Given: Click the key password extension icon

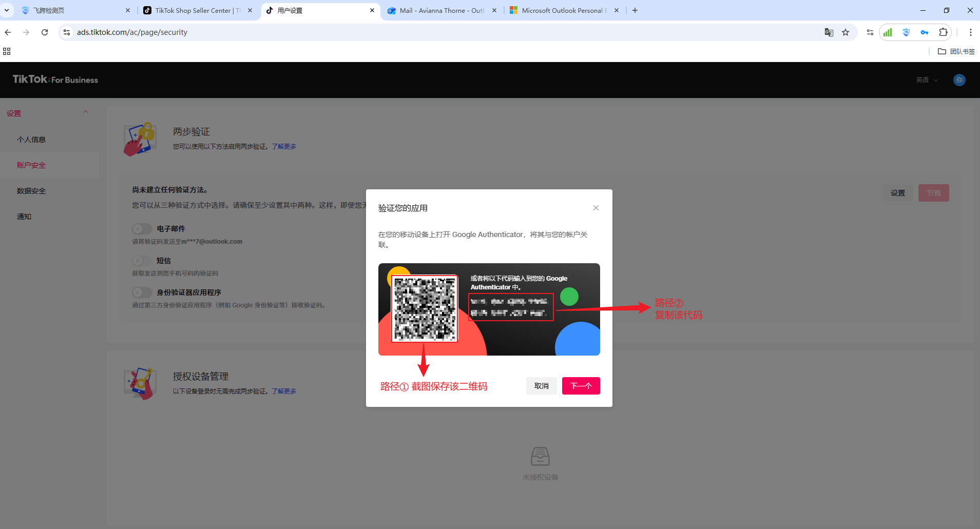Looking at the screenshot, I should coord(925,32).
